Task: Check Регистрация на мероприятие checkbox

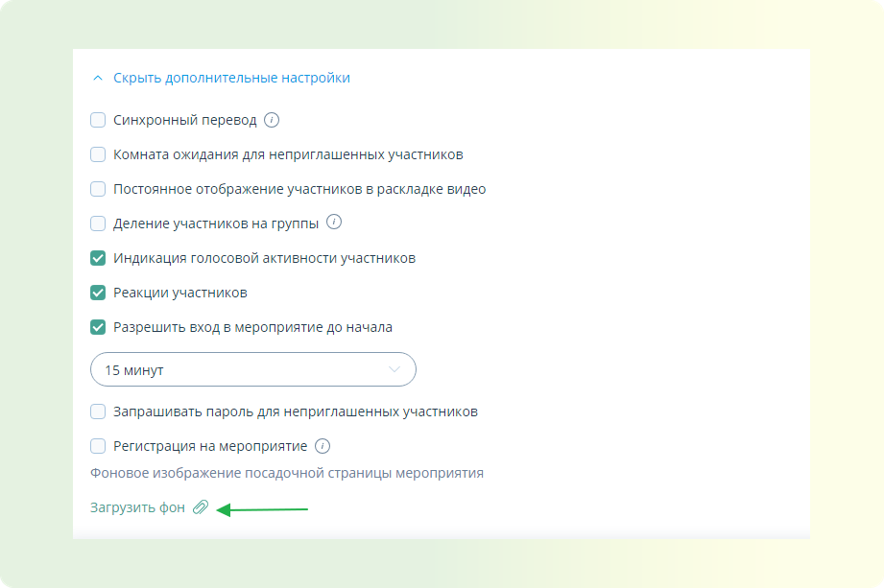Action: pyautogui.click(x=98, y=446)
